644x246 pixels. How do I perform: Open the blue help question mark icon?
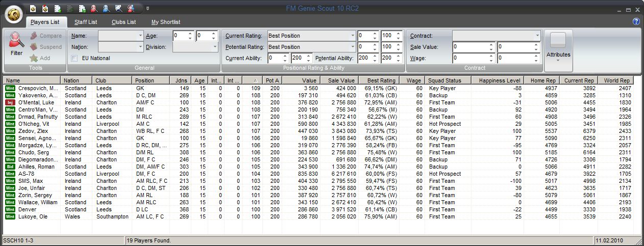pyautogui.click(x=636, y=21)
